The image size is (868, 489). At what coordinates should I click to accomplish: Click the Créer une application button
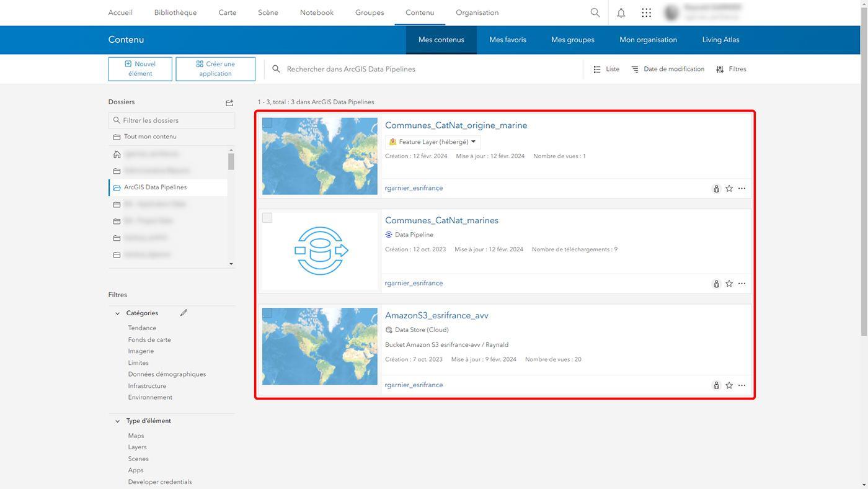pyautogui.click(x=216, y=69)
